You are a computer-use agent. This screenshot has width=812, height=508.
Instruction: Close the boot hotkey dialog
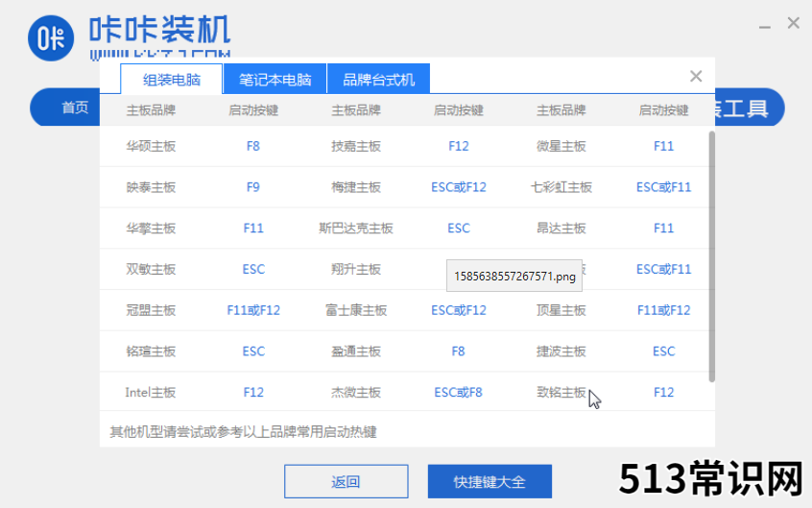[696, 77]
